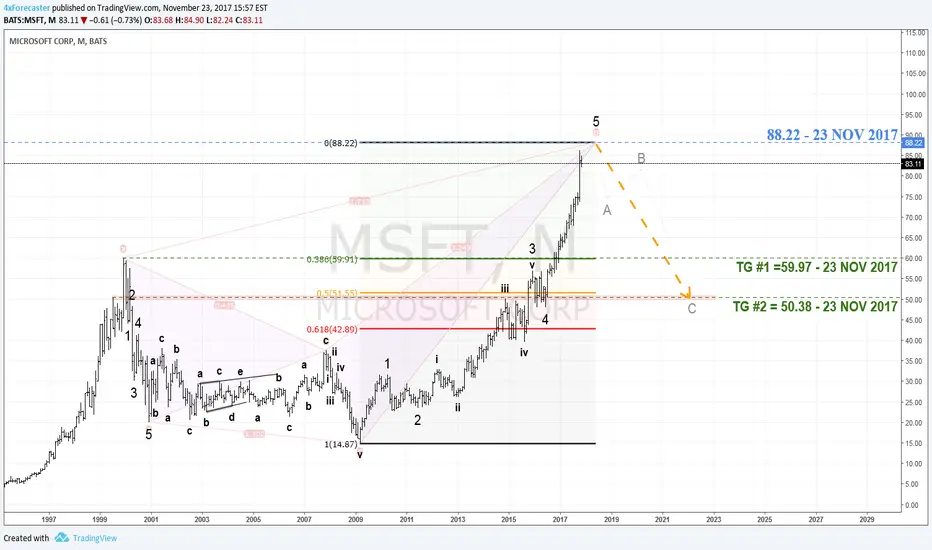932x550 pixels.
Task: Click the H:84.90 high value
Action: [190, 20]
